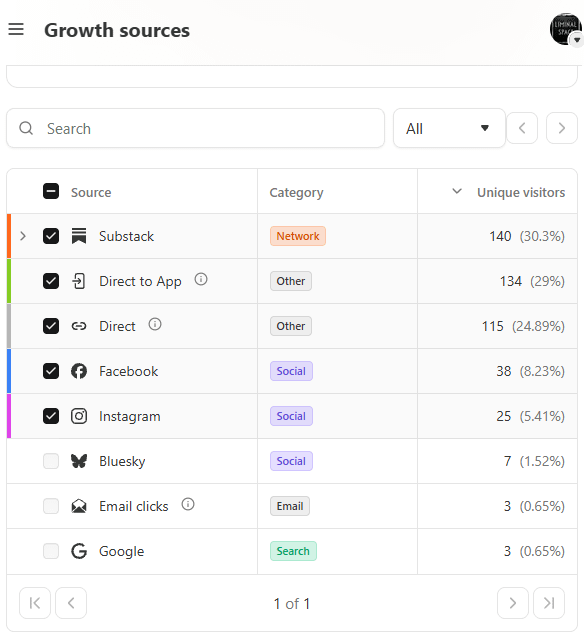
Task: Click the Bluesky butterfly icon
Action: point(79,461)
